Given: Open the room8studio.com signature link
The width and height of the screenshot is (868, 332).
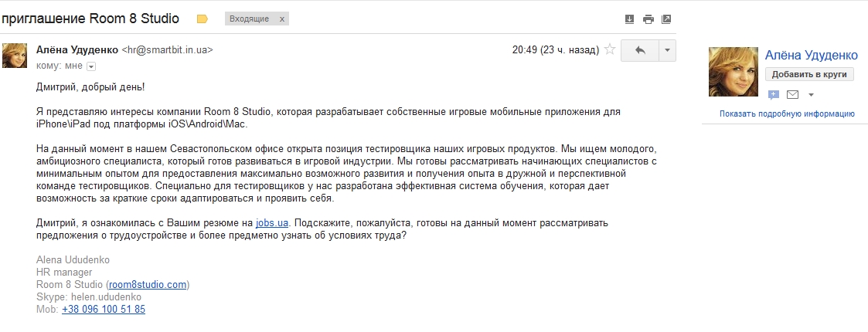Looking at the screenshot, I should click(148, 284).
